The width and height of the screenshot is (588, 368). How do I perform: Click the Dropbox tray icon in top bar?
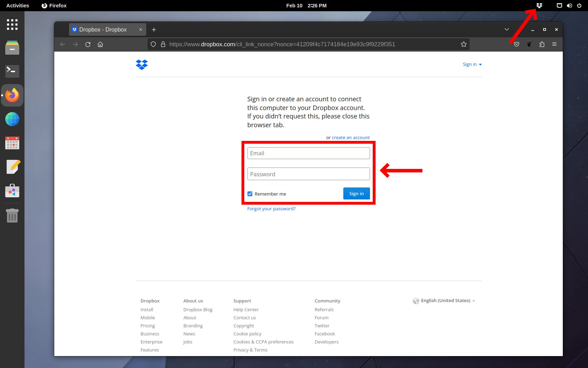[539, 6]
